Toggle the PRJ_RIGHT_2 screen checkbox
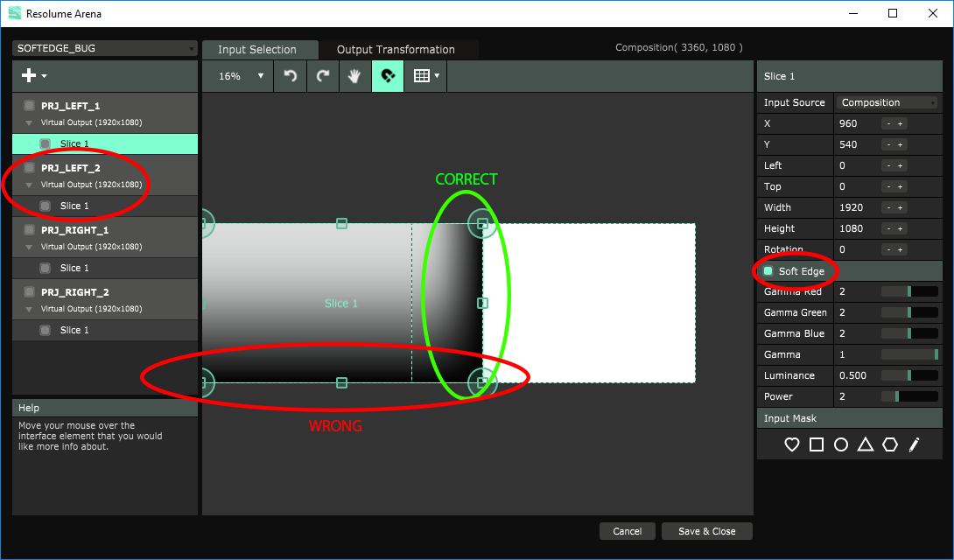 coord(29,292)
